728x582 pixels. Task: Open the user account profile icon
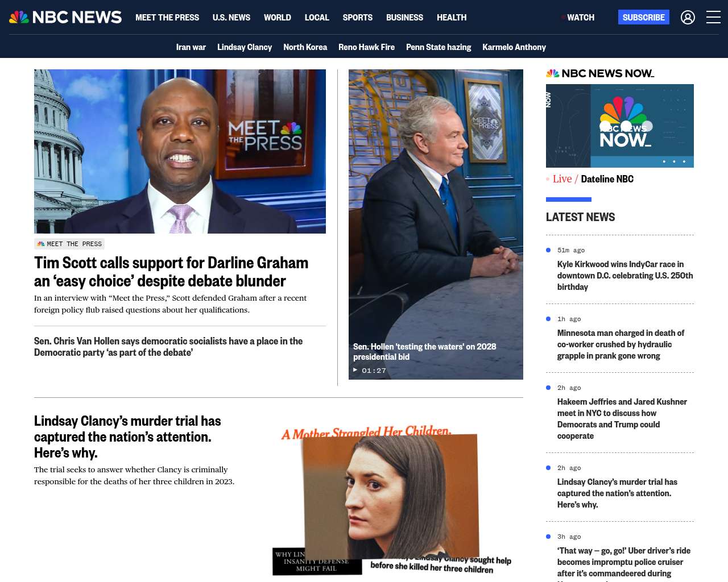688,18
